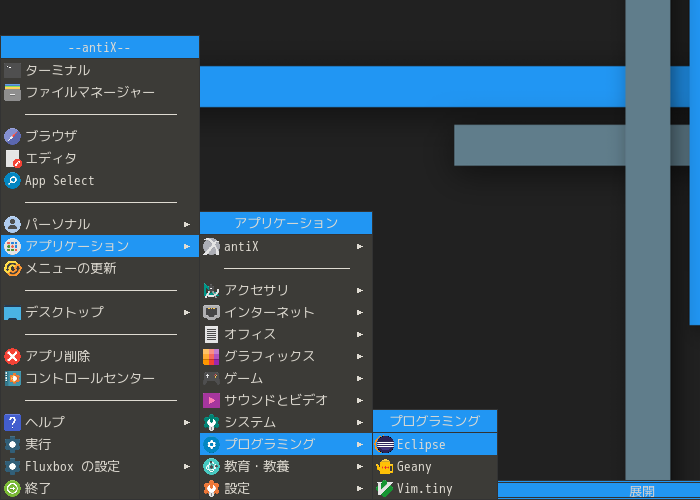
Task: Click the antiX submenu logo icon
Action: tap(211, 246)
